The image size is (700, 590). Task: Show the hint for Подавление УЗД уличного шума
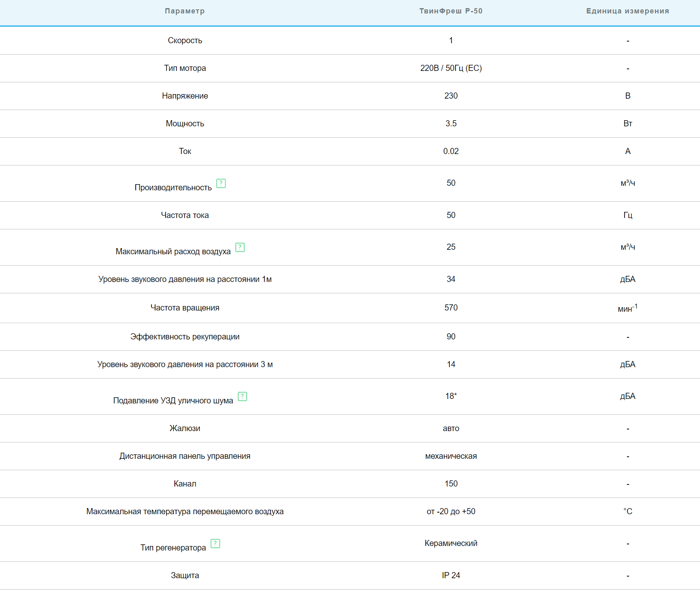(242, 396)
